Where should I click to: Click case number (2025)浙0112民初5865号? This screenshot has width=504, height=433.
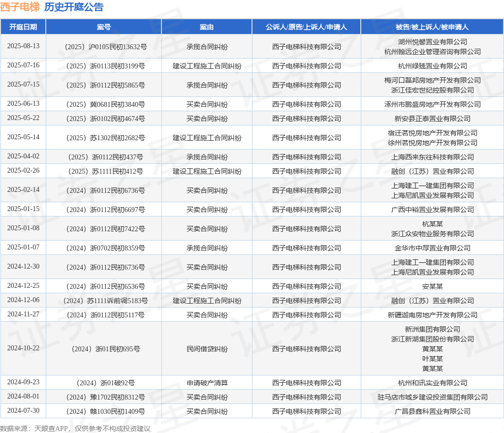pos(106,85)
